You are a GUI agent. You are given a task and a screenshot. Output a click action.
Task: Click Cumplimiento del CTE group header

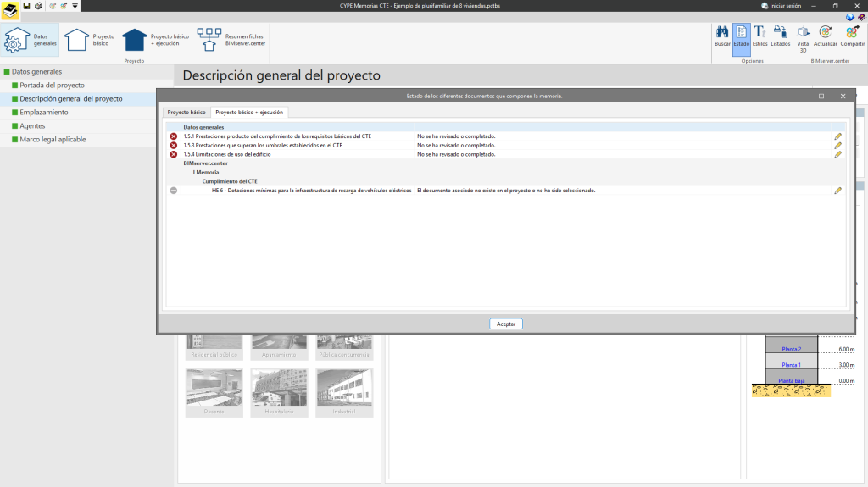coord(229,181)
